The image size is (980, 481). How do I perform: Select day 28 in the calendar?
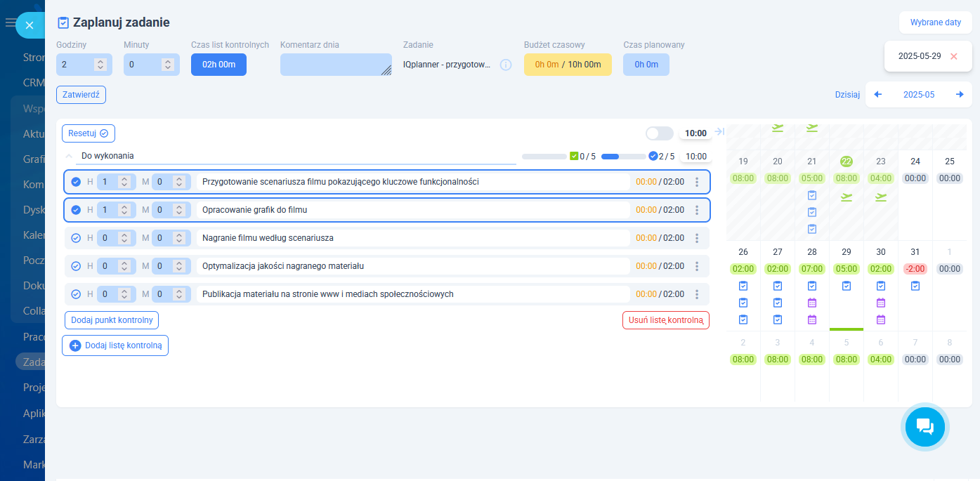pos(812,251)
